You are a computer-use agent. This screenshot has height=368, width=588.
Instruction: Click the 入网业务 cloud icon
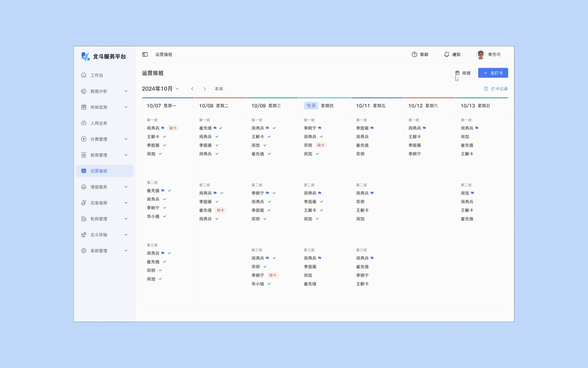84,123
